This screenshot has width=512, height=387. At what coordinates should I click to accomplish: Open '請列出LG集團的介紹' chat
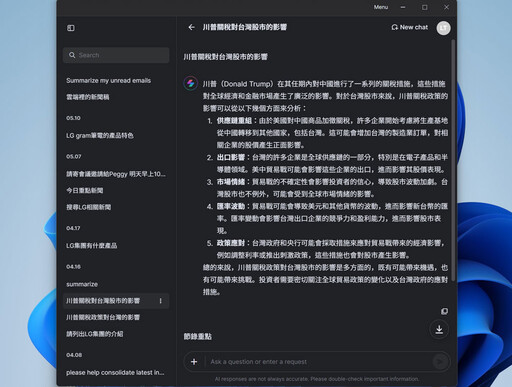click(95, 334)
